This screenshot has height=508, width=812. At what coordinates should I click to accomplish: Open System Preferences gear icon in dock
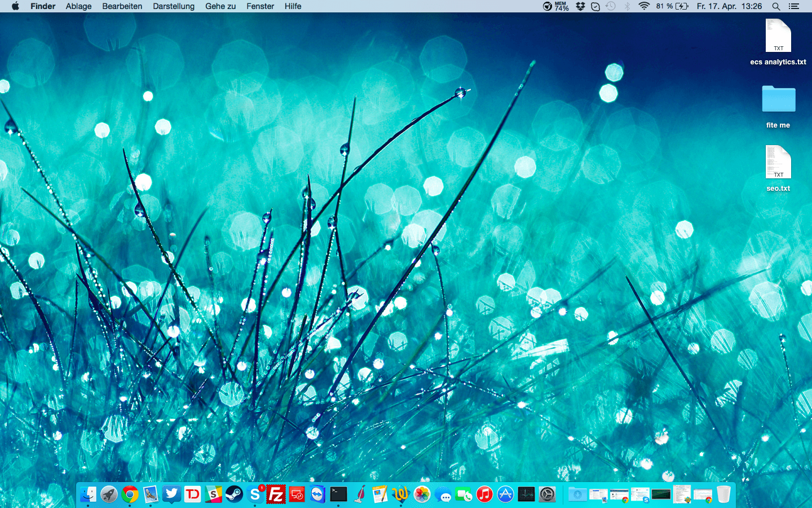[x=547, y=495]
